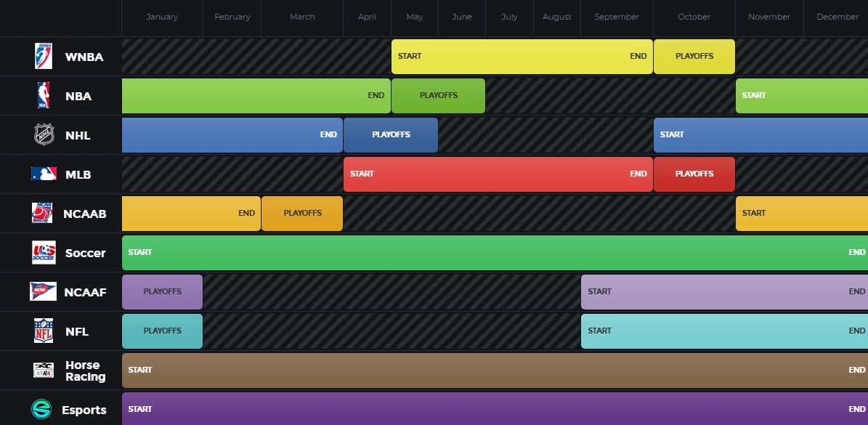This screenshot has height=425, width=868.
Task: Select the NBA row label
Action: pos(78,97)
